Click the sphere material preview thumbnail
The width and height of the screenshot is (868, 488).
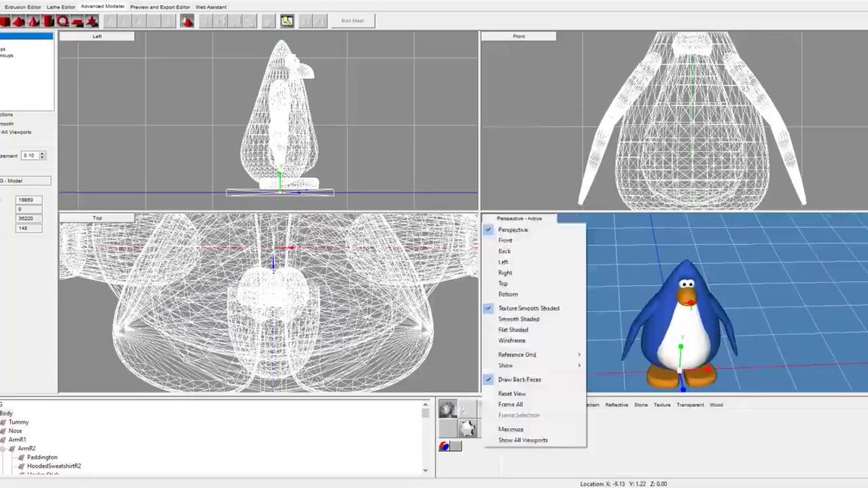[448, 409]
